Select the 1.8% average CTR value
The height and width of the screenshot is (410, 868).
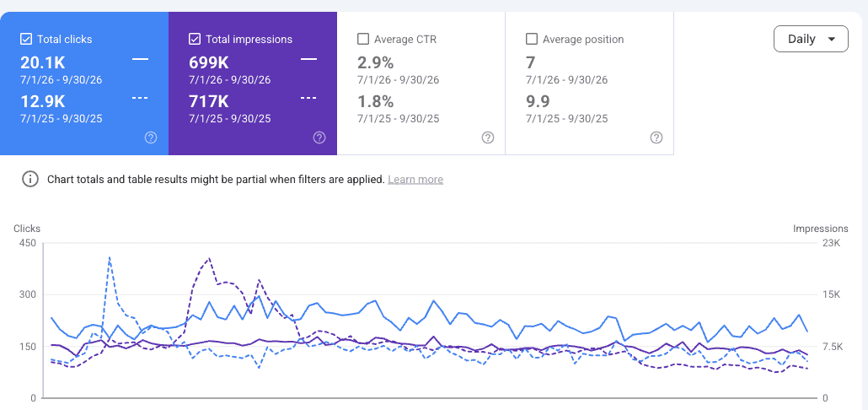pos(375,101)
